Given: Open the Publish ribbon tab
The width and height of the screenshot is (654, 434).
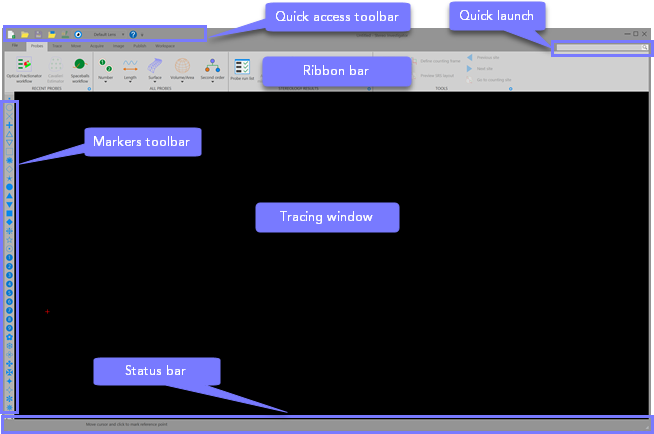Looking at the screenshot, I should pos(140,46).
